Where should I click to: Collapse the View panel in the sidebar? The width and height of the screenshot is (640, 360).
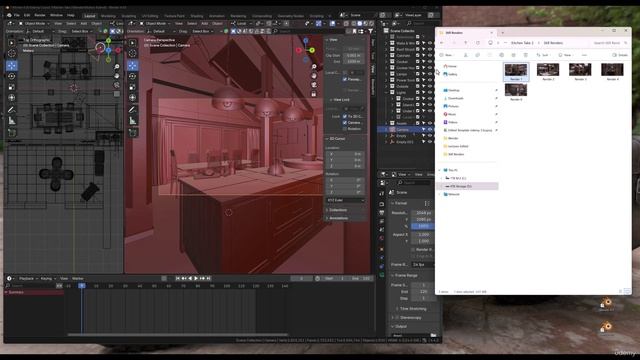[327, 40]
